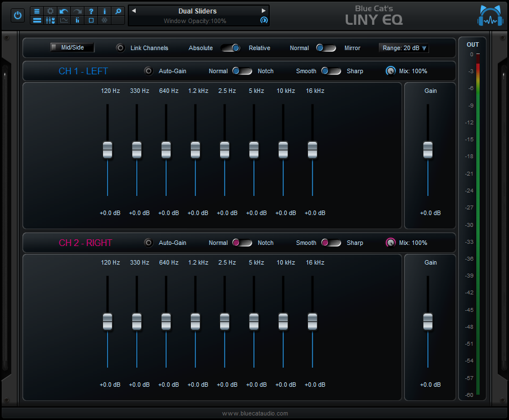Enable the Link Channels radio button
Image resolution: width=509 pixels, height=420 pixels.
point(120,48)
